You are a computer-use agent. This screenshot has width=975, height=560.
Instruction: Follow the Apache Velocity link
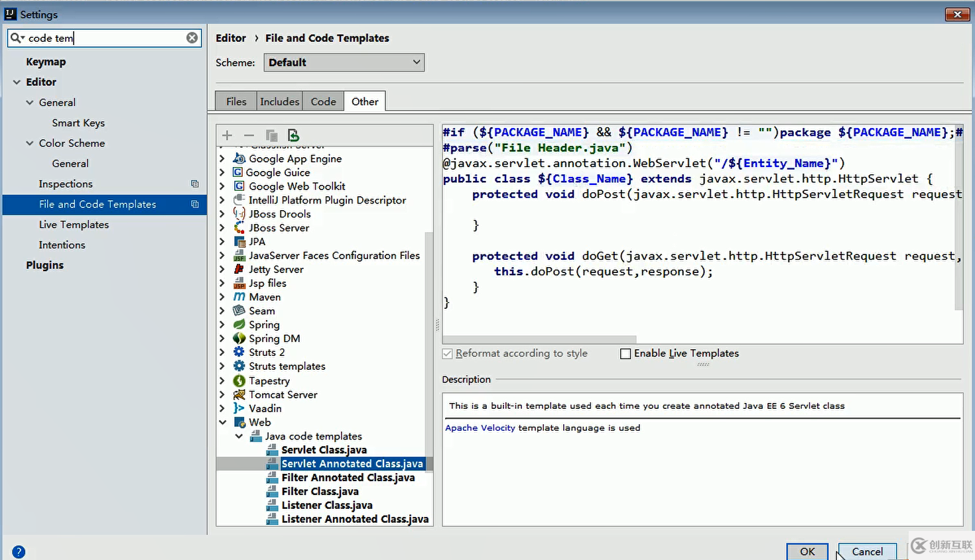[480, 428]
